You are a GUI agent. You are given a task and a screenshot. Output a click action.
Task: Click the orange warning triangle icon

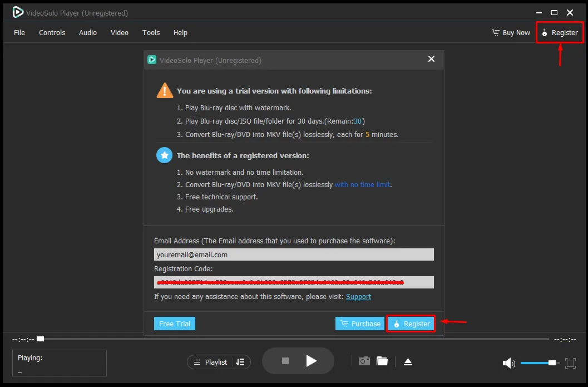click(x=165, y=90)
